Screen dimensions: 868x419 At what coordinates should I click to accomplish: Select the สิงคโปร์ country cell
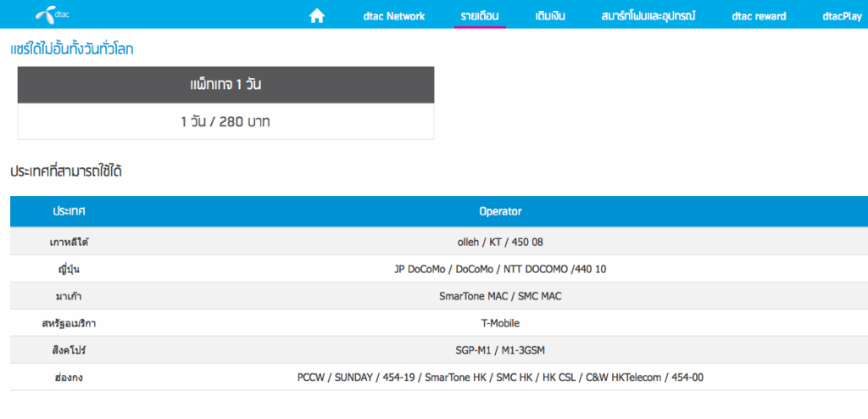(70, 349)
